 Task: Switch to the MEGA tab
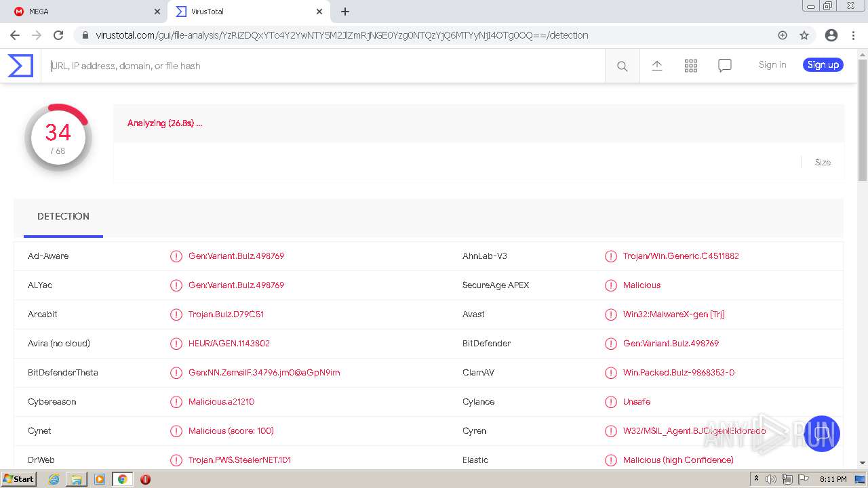coord(85,12)
